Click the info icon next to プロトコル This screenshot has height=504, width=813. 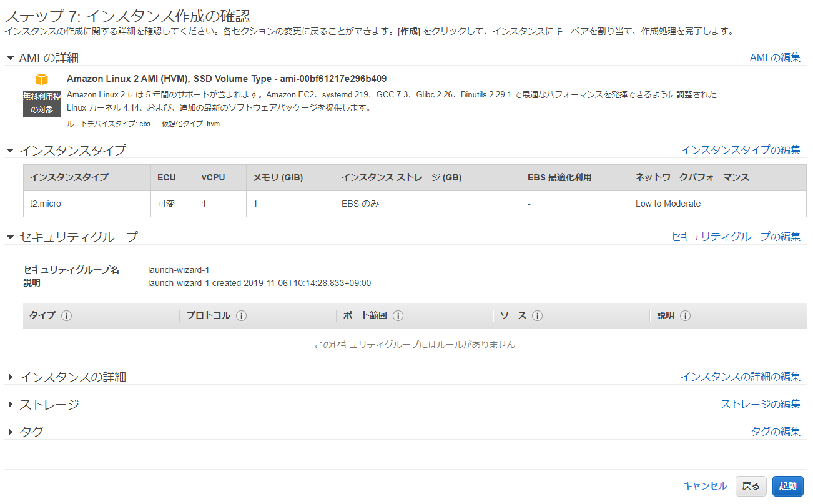coord(241,316)
